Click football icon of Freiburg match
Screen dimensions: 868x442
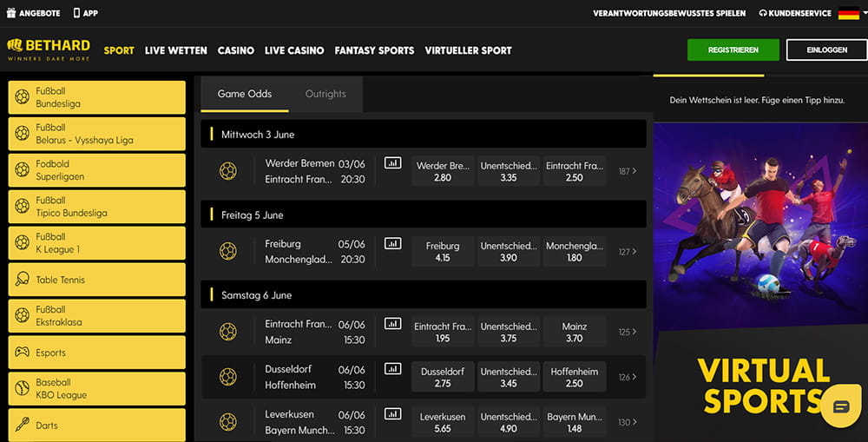[227, 252]
